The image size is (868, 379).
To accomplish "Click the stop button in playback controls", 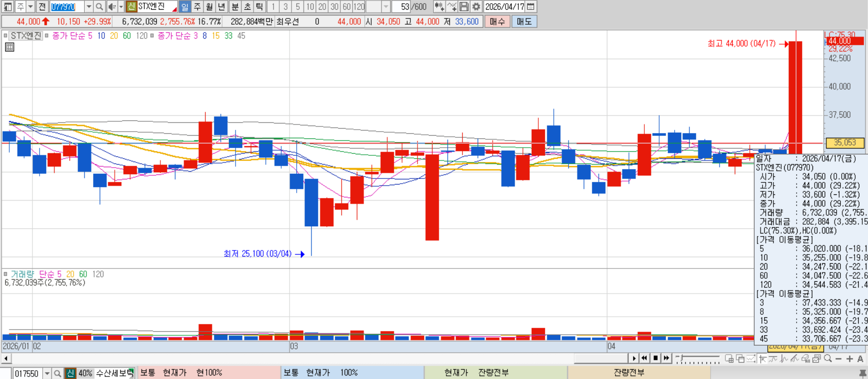I will coord(656,358).
